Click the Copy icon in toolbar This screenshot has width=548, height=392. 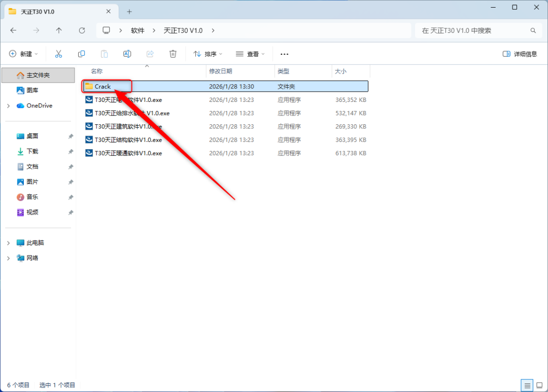click(81, 54)
